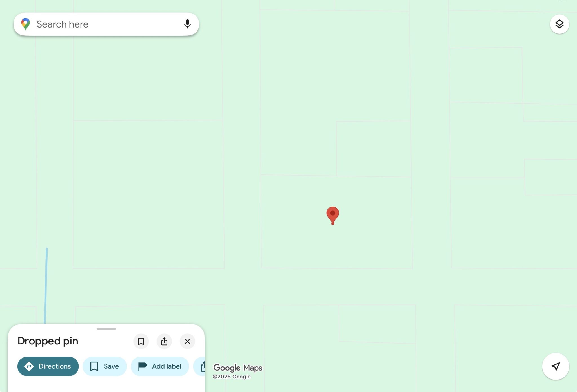Activate voice search microphone
Image resolution: width=577 pixels, height=392 pixels.
(187, 24)
